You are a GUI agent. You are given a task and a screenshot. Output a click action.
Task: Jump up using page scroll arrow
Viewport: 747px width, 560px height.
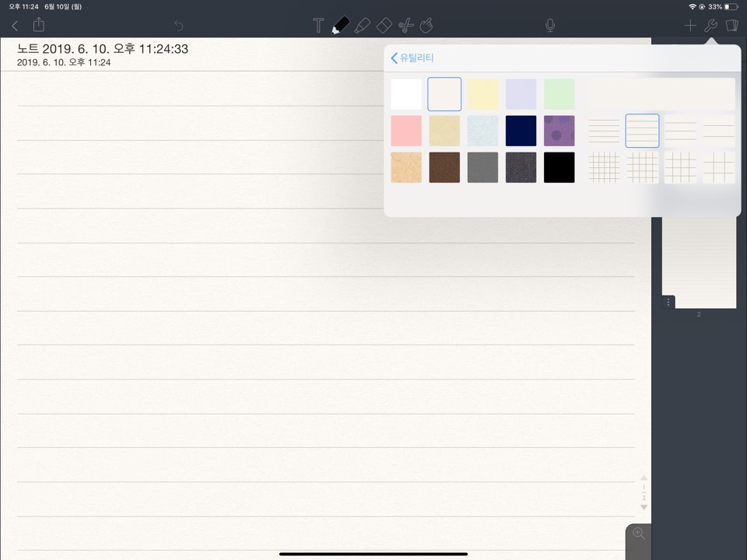click(644, 478)
